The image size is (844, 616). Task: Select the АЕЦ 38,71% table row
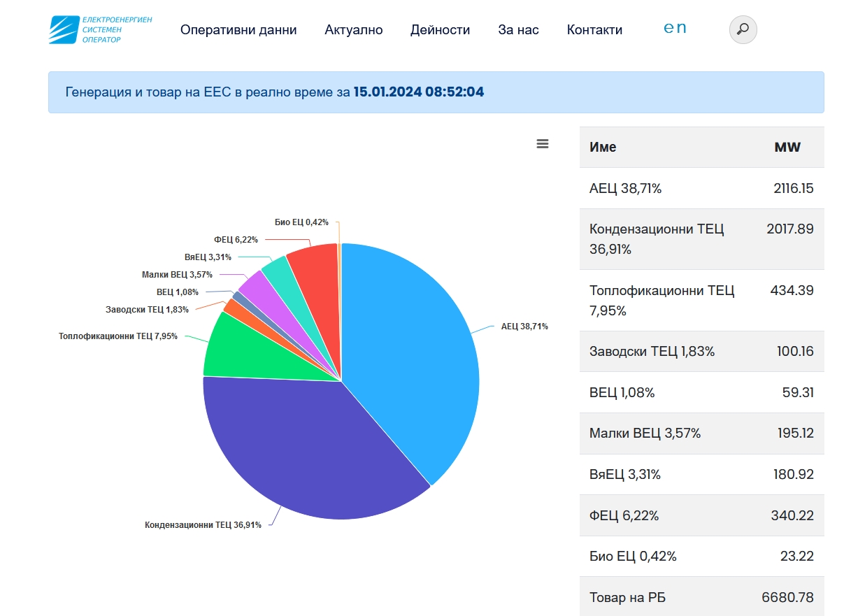tap(701, 188)
